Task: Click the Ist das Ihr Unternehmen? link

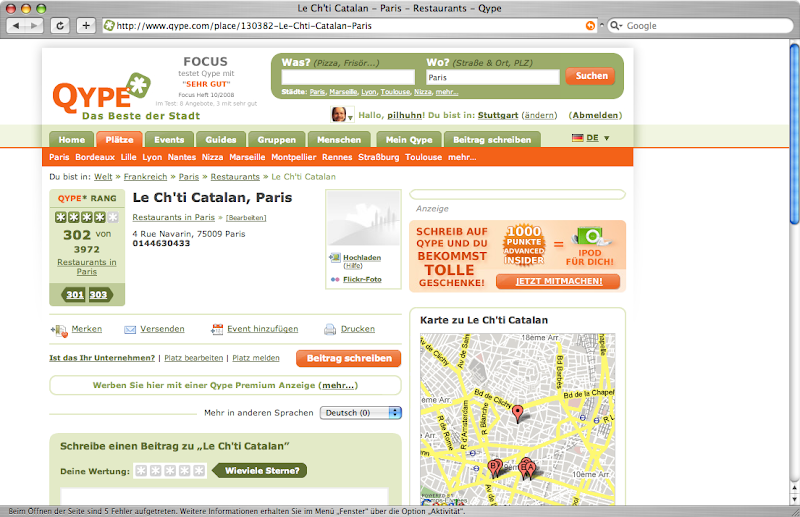Action: (102, 358)
